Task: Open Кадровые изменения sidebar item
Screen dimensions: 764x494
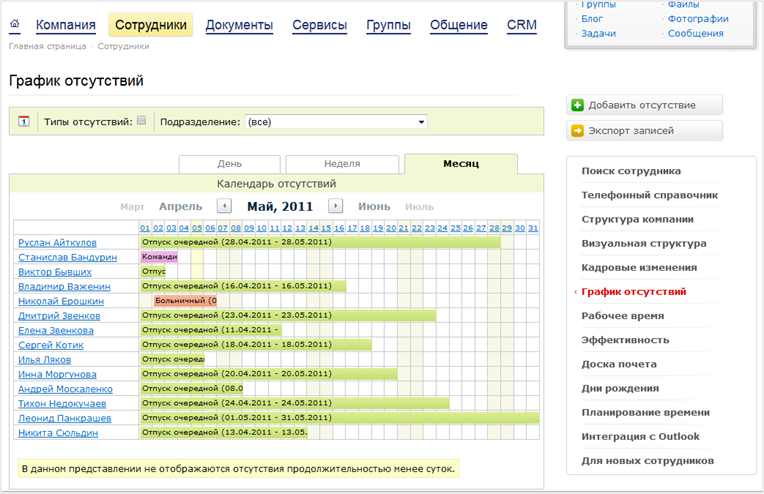Action: tap(639, 267)
